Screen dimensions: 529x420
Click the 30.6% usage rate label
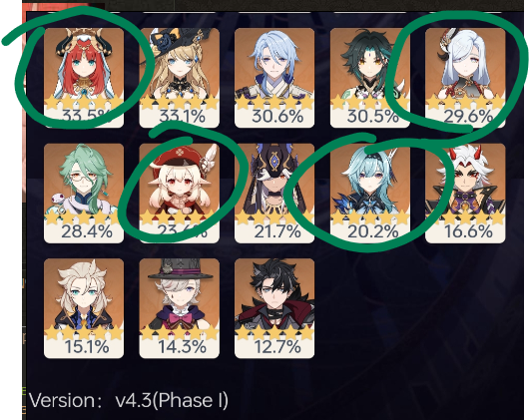coord(277,117)
